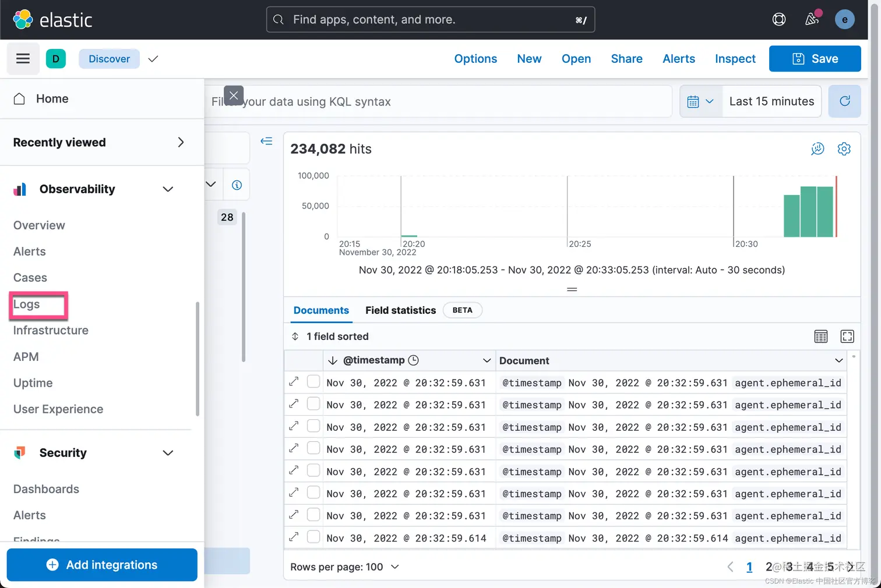This screenshot has width=881, height=588.
Task: Collapse the field sidebar arrow icon
Action: [x=266, y=141]
